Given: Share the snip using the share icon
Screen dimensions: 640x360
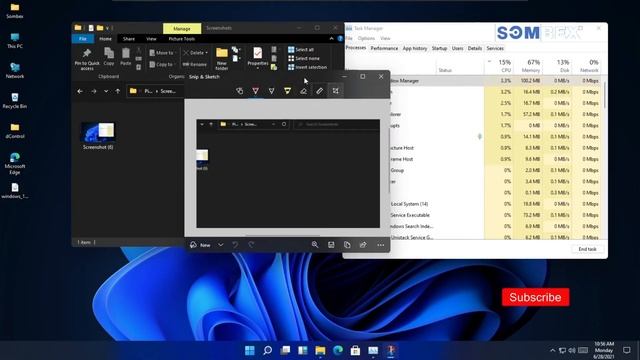Looking at the screenshot, I should coord(363,244).
